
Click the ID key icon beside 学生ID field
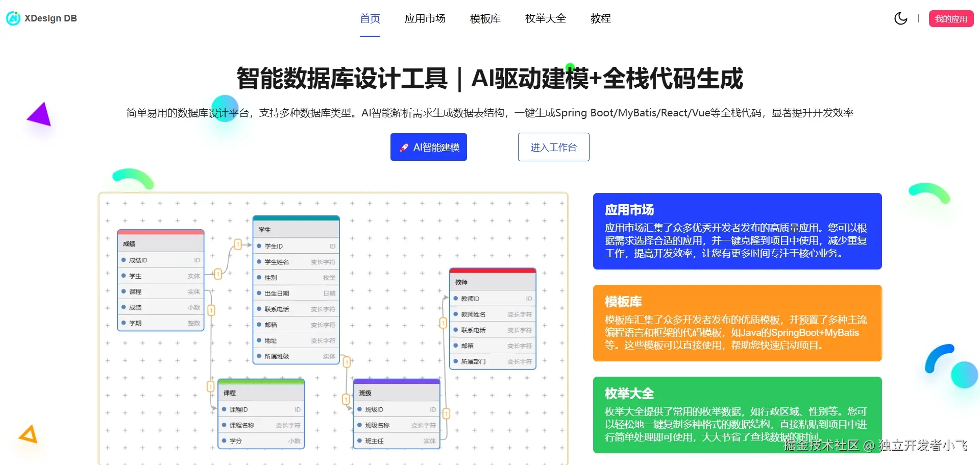pyautogui.click(x=332, y=246)
